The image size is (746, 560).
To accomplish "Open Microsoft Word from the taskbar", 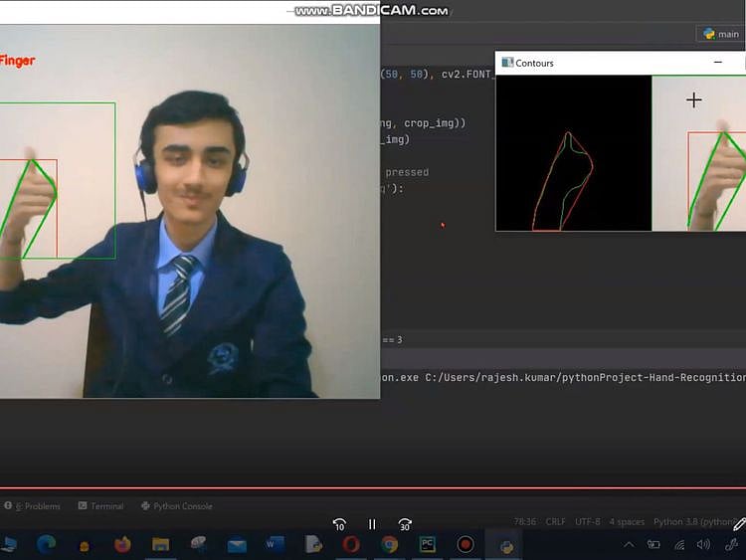I will click(x=275, y=544).
